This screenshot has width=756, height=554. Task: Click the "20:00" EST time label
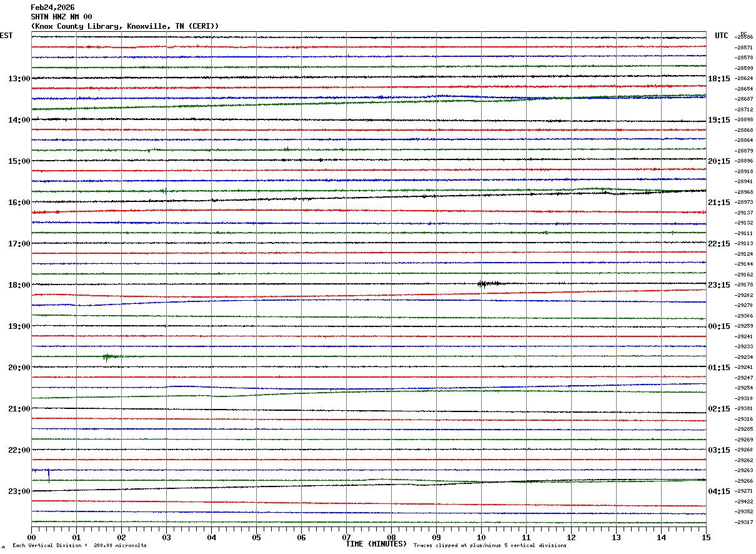19,368
